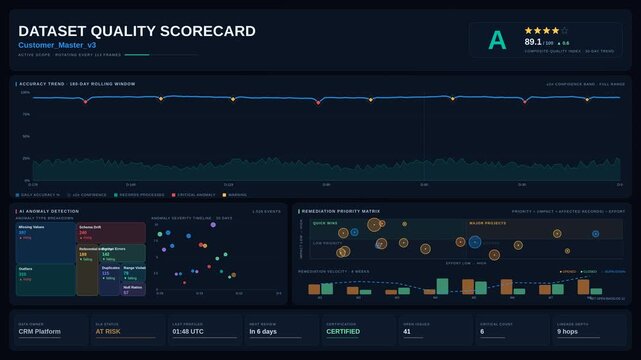Image resolution: width=641 pixels, height=360 pixels.
Task: Toggle the Critical Anomaly legend entry
Action: point(193,195)
